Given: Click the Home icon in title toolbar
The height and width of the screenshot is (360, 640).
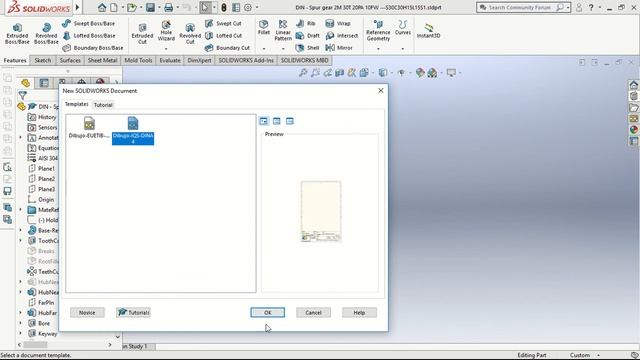Looking at the screenshot, I should [102, 7].
